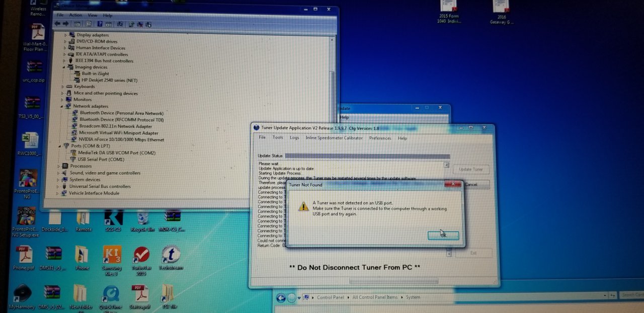Open the Tools menu in Tuner Update Application
644x313 pixels.
point(278,137)
